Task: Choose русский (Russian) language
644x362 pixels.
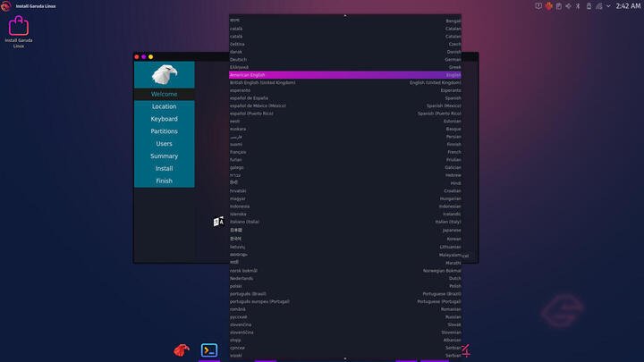Action: point(345,316)
